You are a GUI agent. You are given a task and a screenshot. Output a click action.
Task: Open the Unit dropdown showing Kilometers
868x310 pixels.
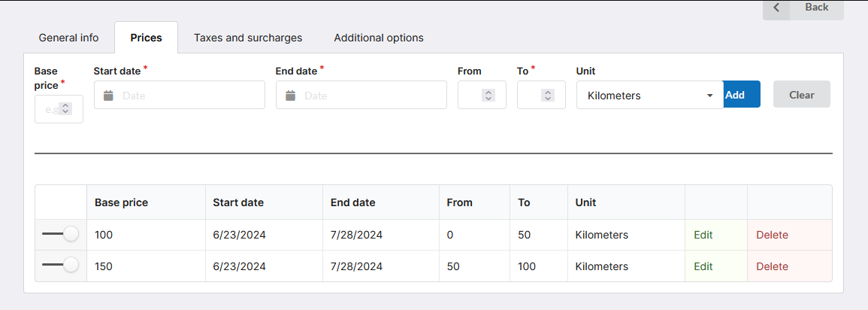click(x=649, y=96)
